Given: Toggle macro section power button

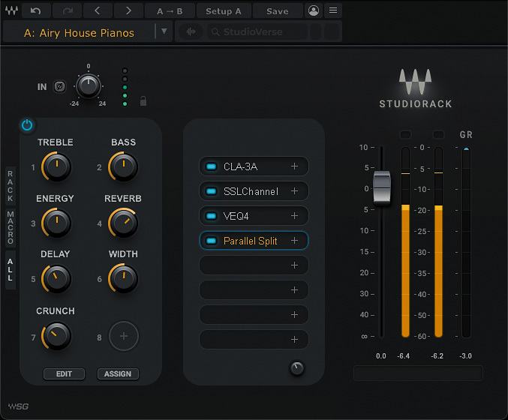Looking at the screenshot, I should [x=27, y=124].
